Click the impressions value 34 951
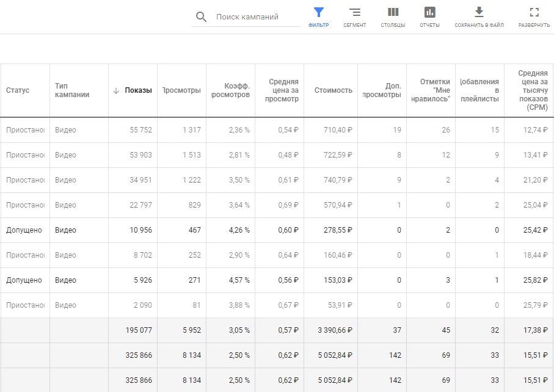The height and width of the screenshot is (392, 554). pos(140,180)
